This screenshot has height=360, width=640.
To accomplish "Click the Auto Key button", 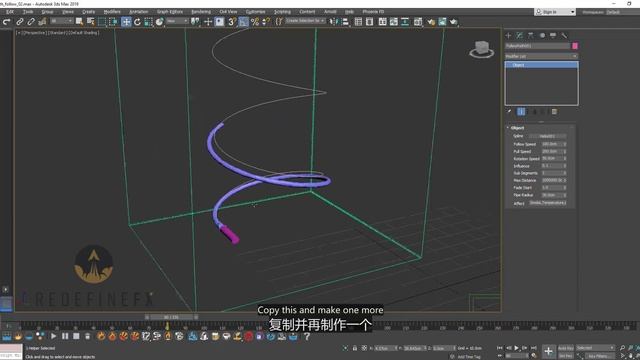I will tap(565, 348).
